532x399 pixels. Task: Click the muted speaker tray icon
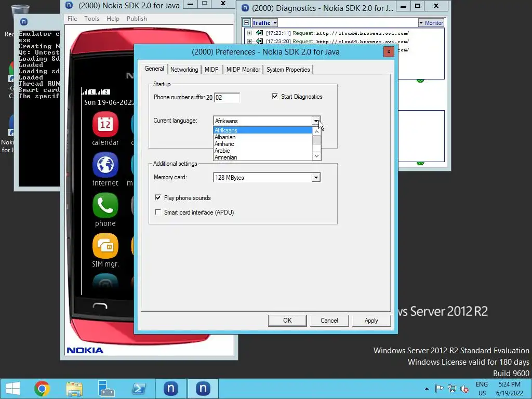(x=464, y=389)
